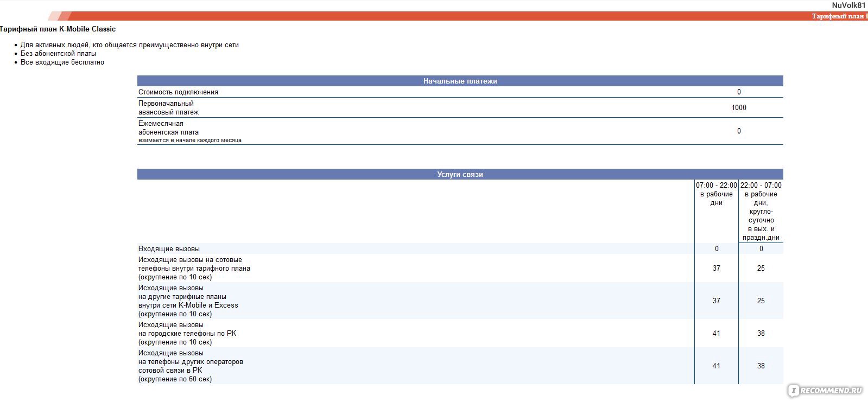Click the '22:00 - 07:00' column header
Image resolution: width=868 pixels, height=402 pixels.
[761, 212]
